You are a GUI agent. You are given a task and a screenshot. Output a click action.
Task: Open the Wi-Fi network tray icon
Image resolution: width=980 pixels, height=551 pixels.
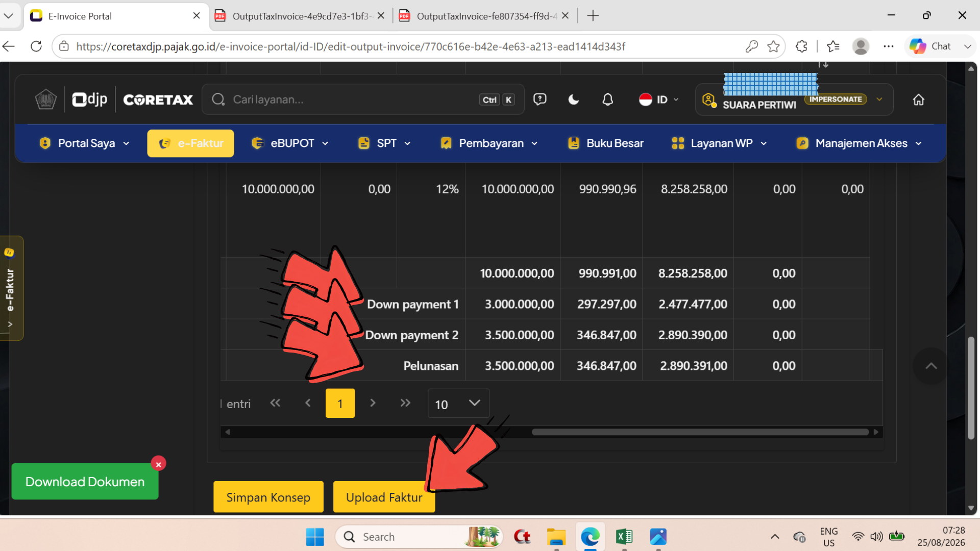(x=858, y=537)
